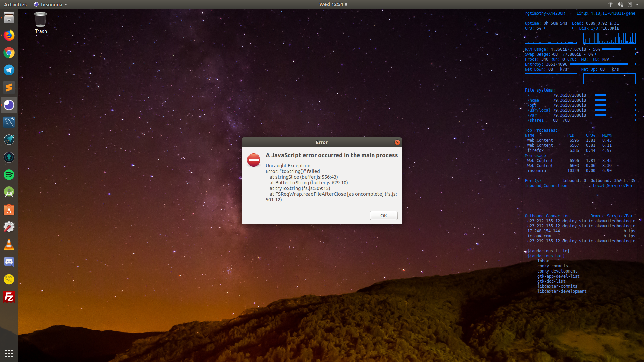Image resolution: width=644 pixels, height=362 pixels.
Task: Open Spotify from the dock
Action: tap(9, 175)
